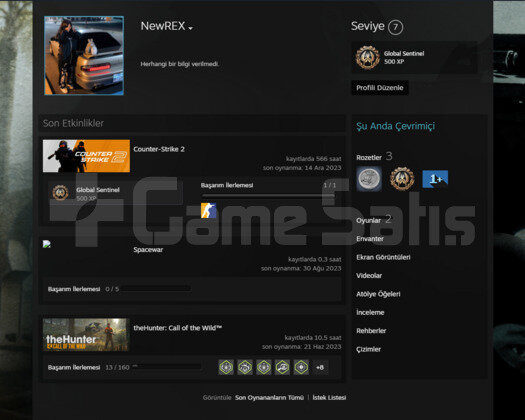Show the +8 more achievements
Screen dimensions: 525x420
tap(320, 367)
